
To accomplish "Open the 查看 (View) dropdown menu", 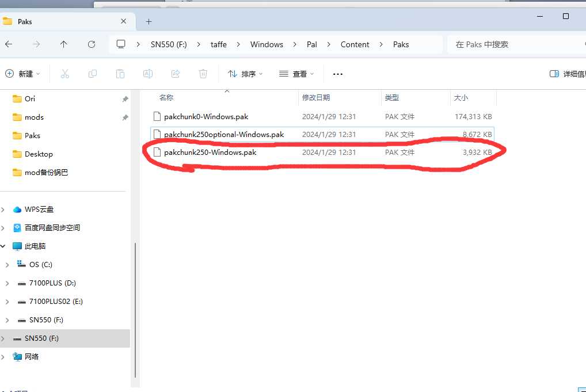I will click(x=296, y=74).
